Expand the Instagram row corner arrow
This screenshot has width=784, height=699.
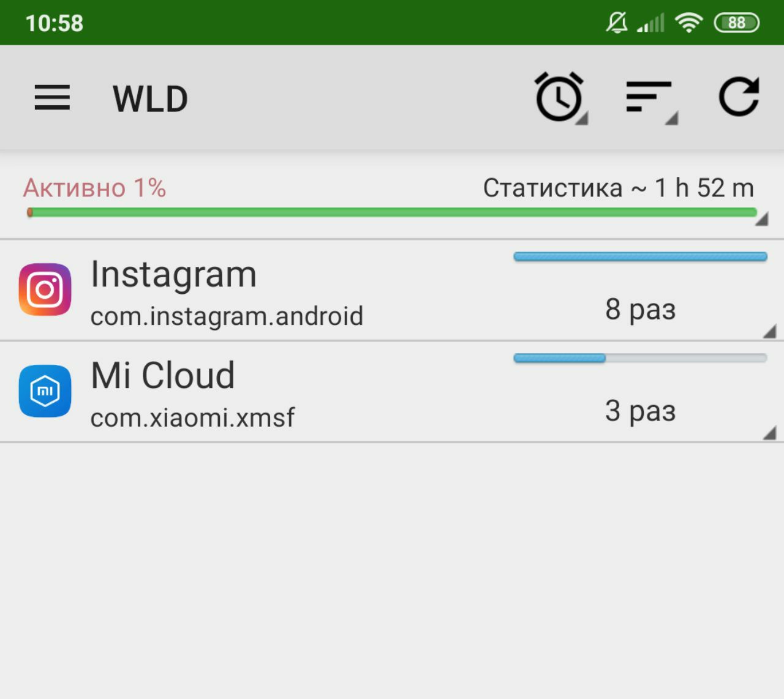[770, 332]
